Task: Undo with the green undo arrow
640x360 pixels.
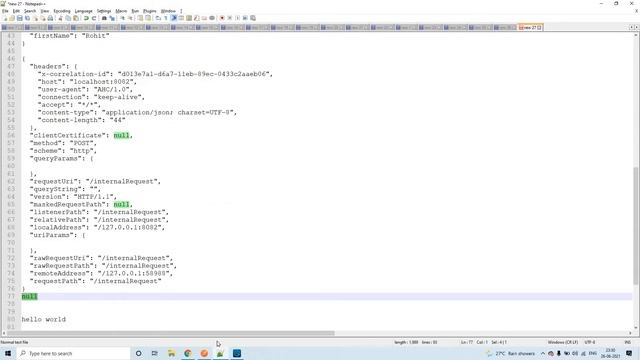Action: point(86,18)
